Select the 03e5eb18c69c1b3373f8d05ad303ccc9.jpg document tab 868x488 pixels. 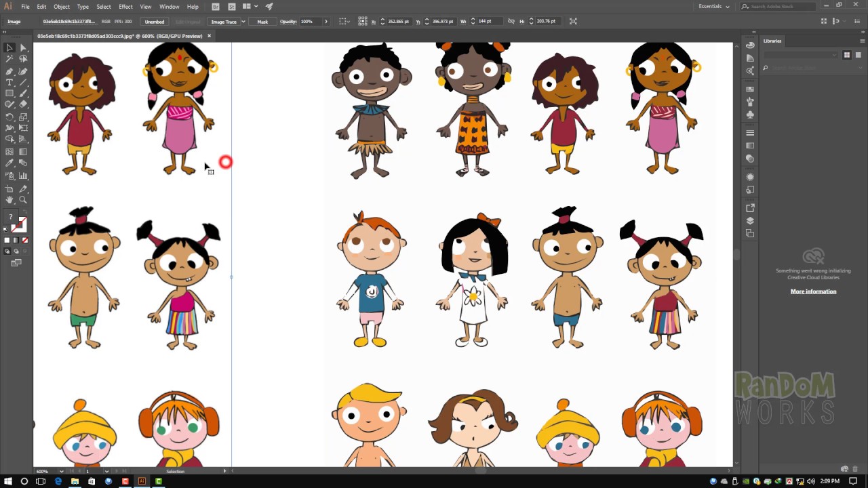(119, 36)
